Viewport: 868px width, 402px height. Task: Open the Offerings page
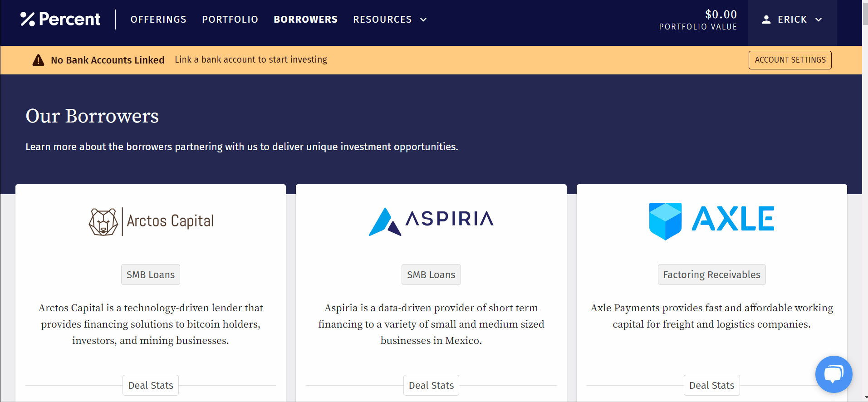coord(158,20)
